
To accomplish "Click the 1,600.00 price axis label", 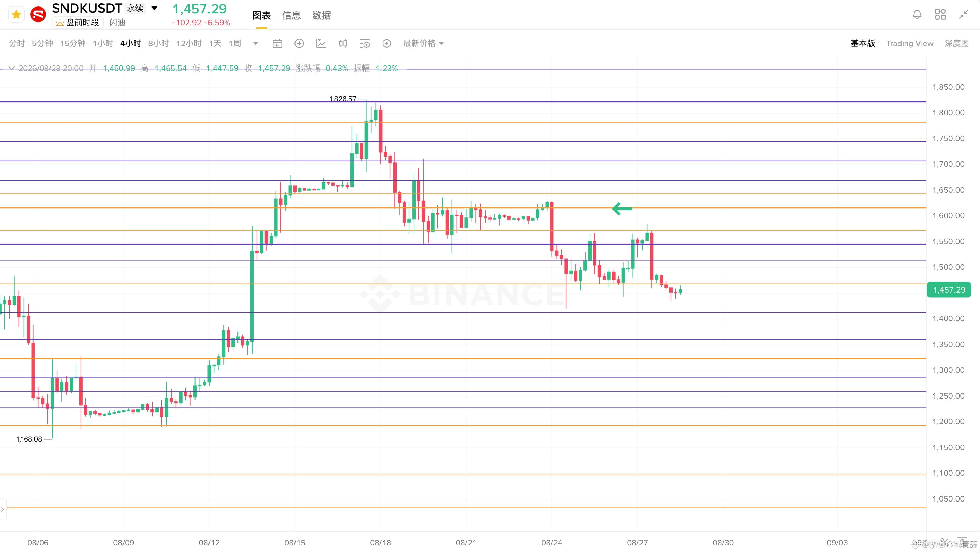I will 948,215.
